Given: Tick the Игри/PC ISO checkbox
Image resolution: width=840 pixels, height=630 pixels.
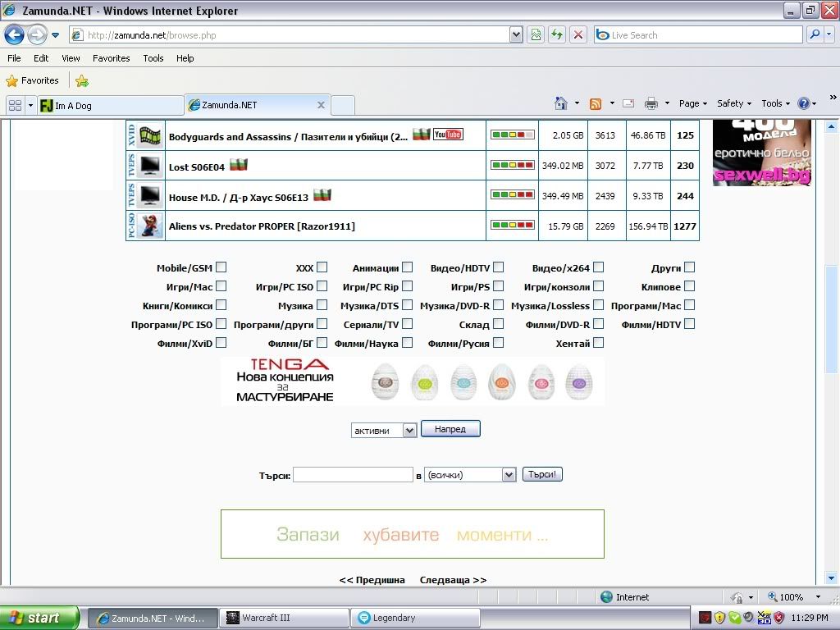Looking at the screenshot, I should click(x=322, y=286).
